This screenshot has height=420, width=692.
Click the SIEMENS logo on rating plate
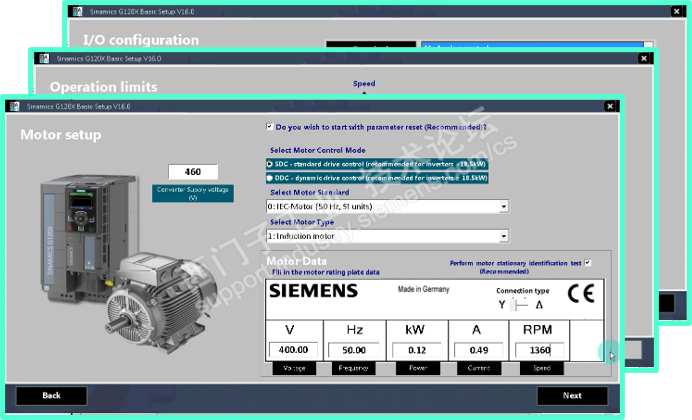tap(313, 291)
